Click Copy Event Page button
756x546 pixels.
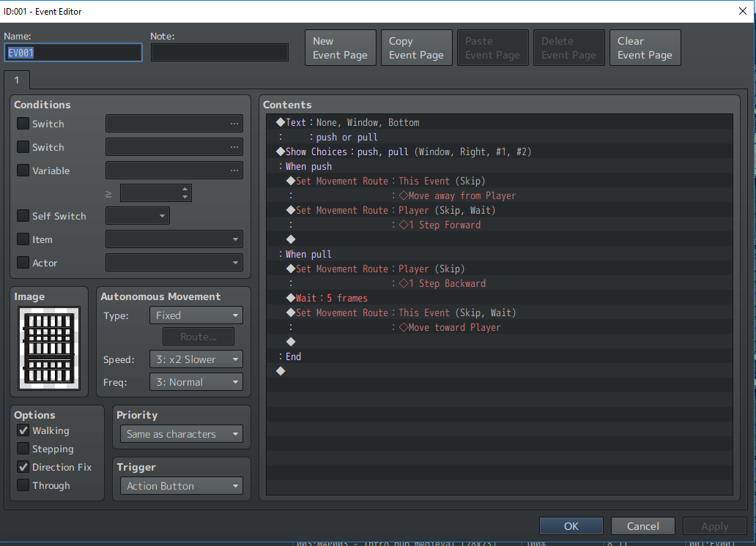[x=417, y=48]
